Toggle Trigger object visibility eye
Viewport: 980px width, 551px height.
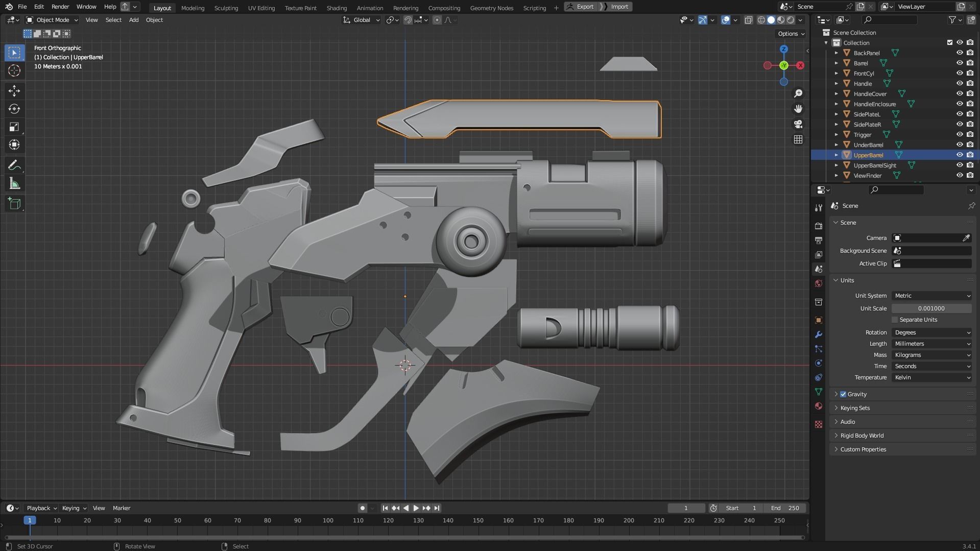pos(960,134)
